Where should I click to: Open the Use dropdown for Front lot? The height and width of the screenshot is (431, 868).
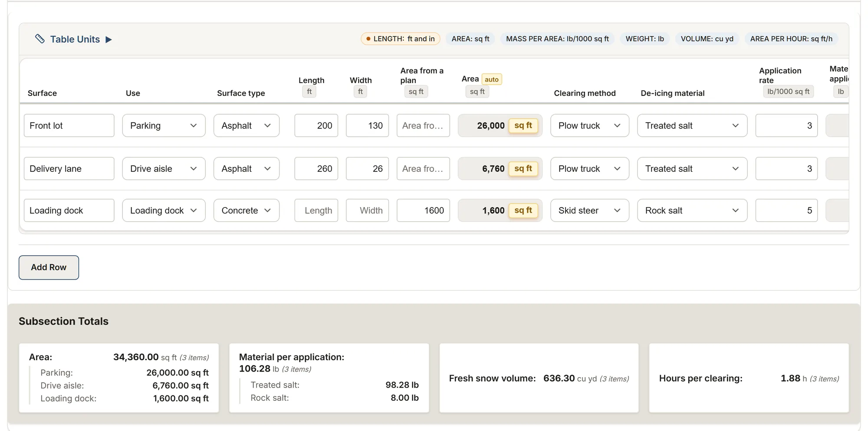(164, 125)
